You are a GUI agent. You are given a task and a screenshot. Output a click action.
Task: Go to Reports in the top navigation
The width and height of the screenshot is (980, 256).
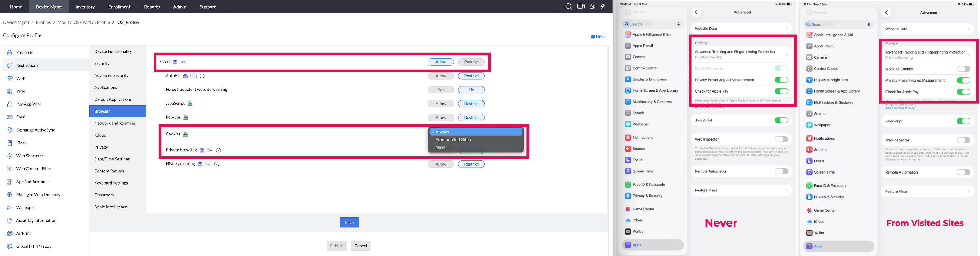(152, 7)
